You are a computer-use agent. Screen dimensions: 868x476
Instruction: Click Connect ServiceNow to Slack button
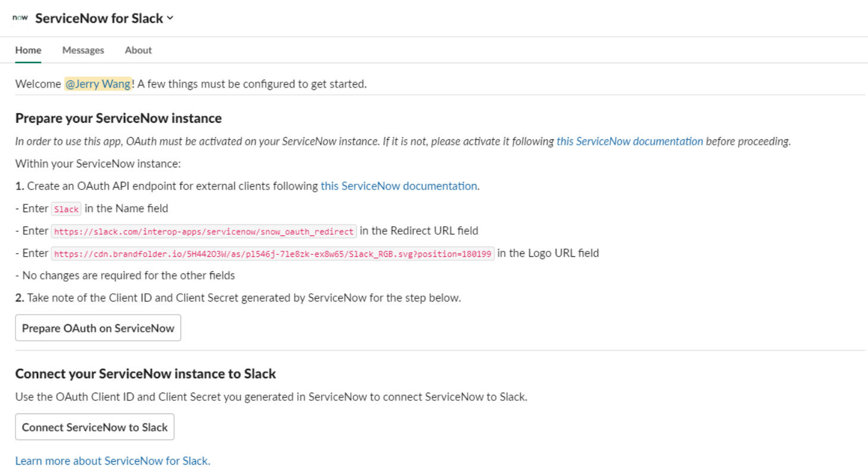(95, 427)
